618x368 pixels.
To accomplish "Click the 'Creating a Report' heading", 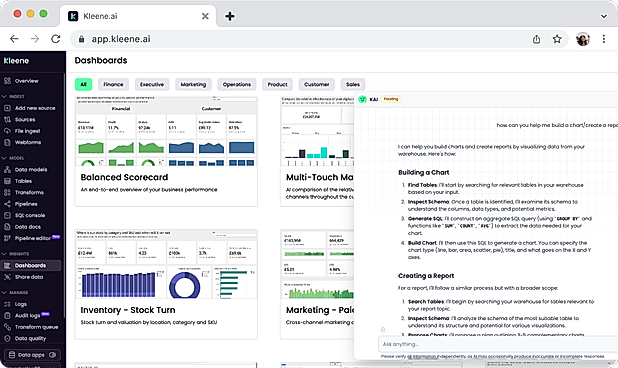I will click(426, 276).
